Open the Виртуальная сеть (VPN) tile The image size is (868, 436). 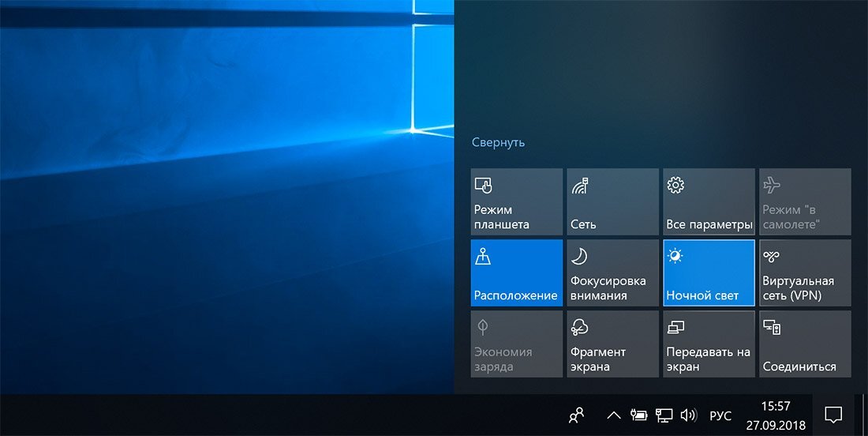tap(805, 272)
